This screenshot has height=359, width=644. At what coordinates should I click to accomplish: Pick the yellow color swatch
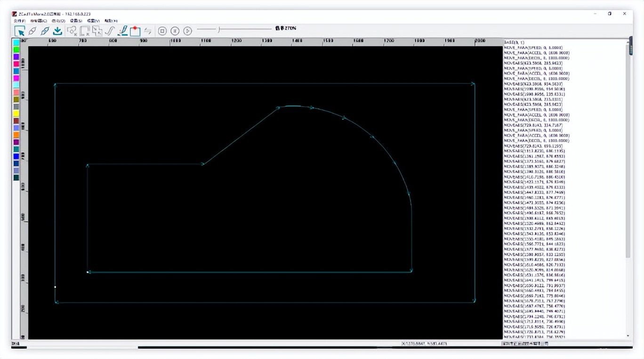(16, 114)
